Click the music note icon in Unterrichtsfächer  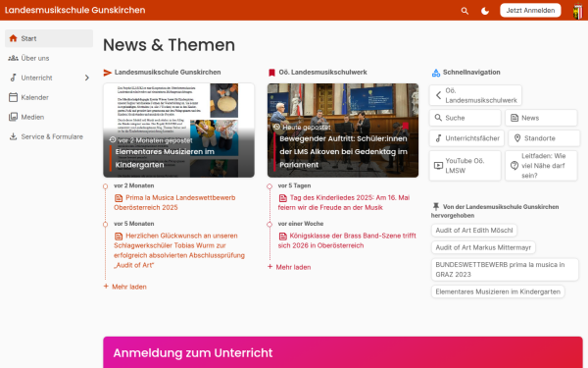click(x=438, y=138)
